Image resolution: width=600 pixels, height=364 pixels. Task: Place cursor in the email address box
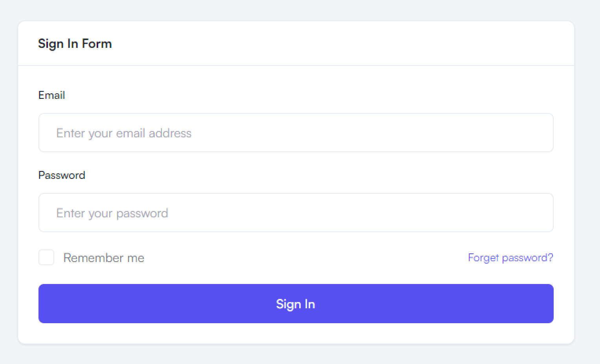coord(296,133)
